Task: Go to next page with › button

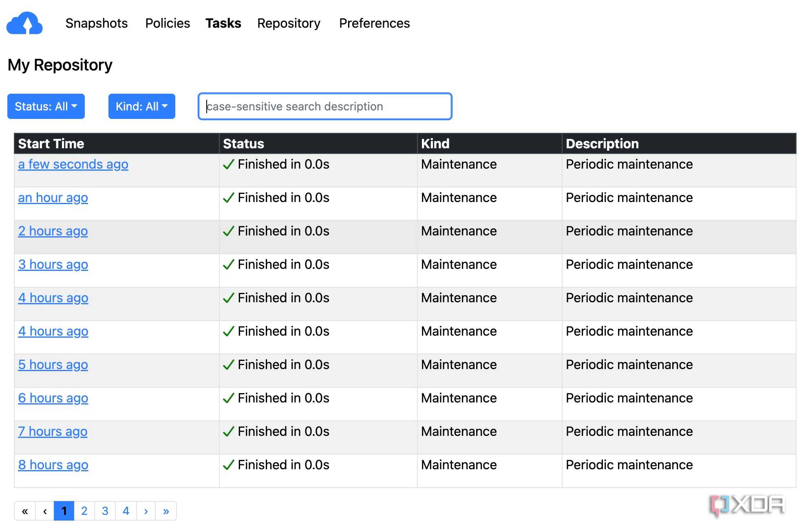Action: point(146,511)
